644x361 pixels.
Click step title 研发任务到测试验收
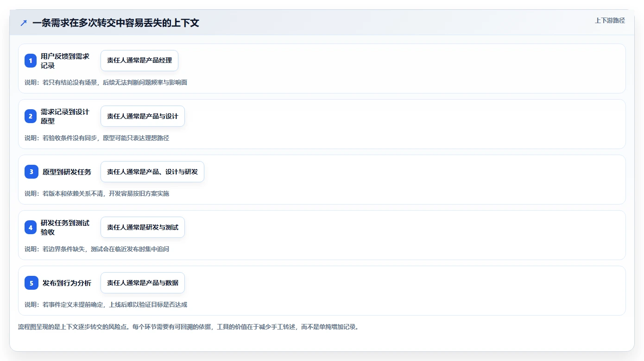click(x=65, y=227)
